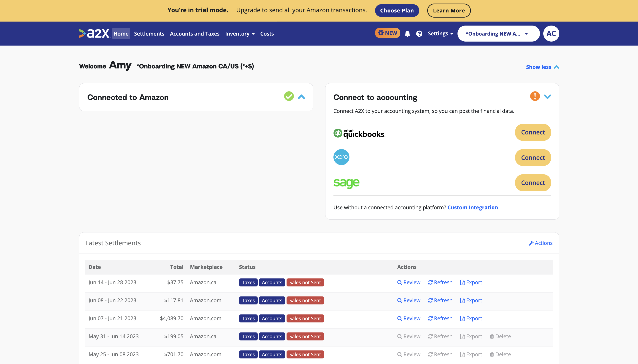Click the $701.70 total amount

pyautogui.click(x=174, y=354)
